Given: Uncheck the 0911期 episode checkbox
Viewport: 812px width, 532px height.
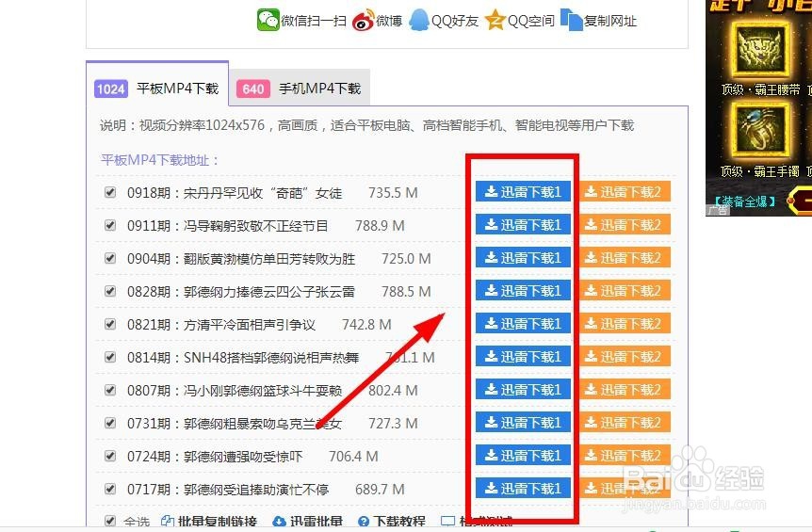Looking at the screenshot, I should pyautogui.click(x=110, y=225).
